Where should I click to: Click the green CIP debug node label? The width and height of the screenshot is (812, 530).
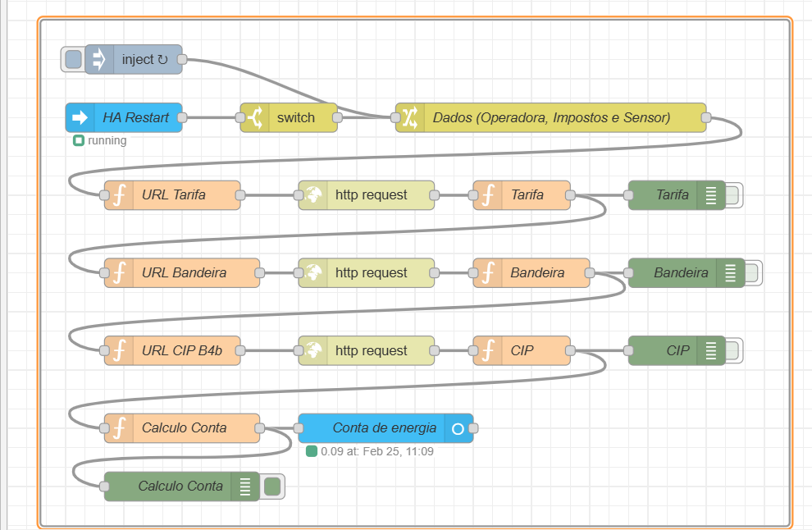coord(677,350)
